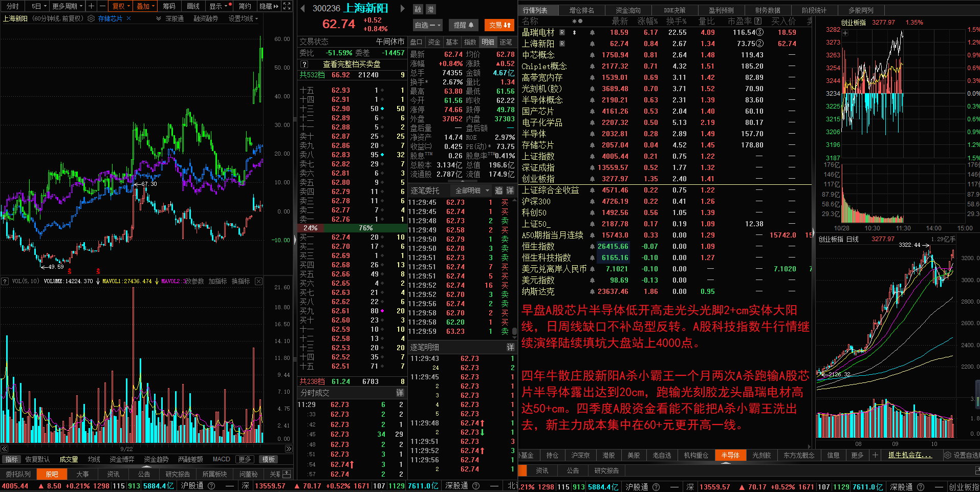Screen dimensions: 980x492
Task: Toggle the 筹码 chip distribution view
Action: 169,6
